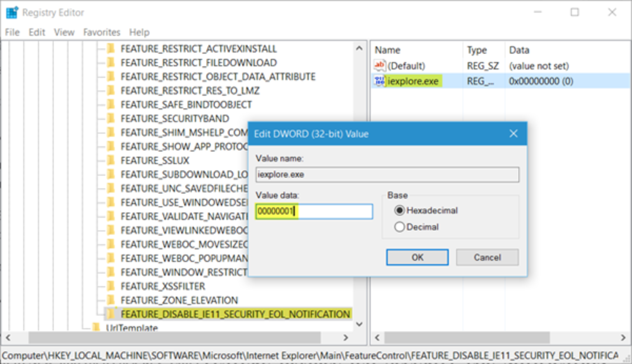Open the View menu
The image size is (632, 364).
tap(64, 32)
